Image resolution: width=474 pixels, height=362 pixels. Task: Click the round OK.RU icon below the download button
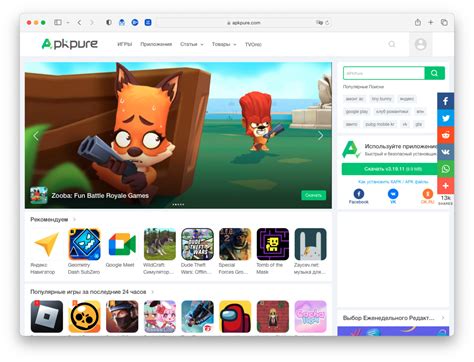428,194
